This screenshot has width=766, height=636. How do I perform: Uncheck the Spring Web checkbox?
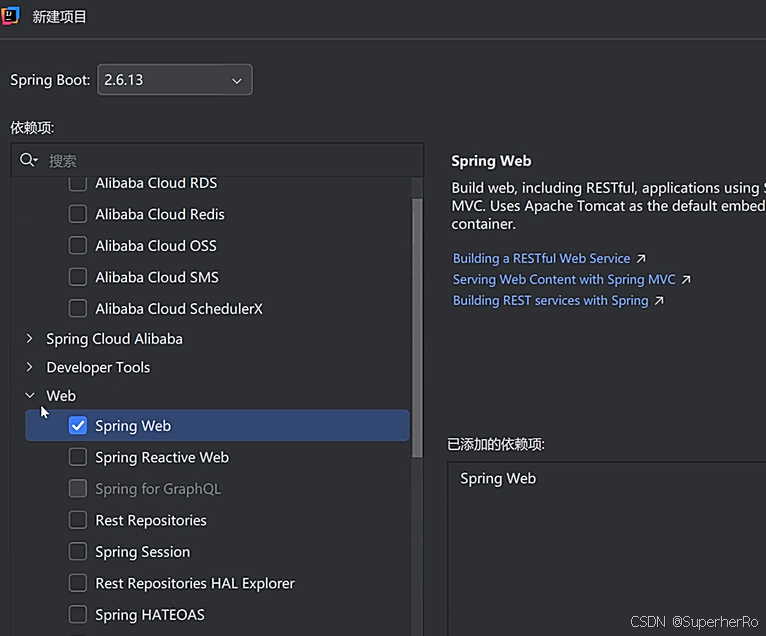point(78,425)
